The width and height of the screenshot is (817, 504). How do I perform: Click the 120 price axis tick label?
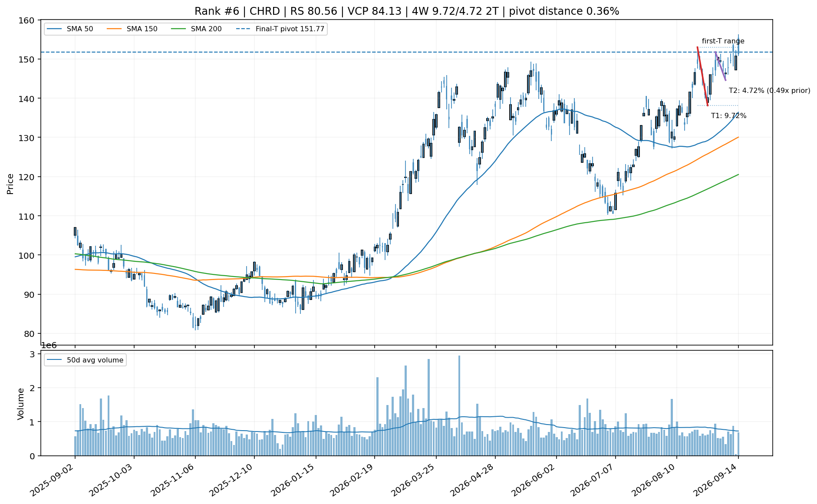[26, 177]
